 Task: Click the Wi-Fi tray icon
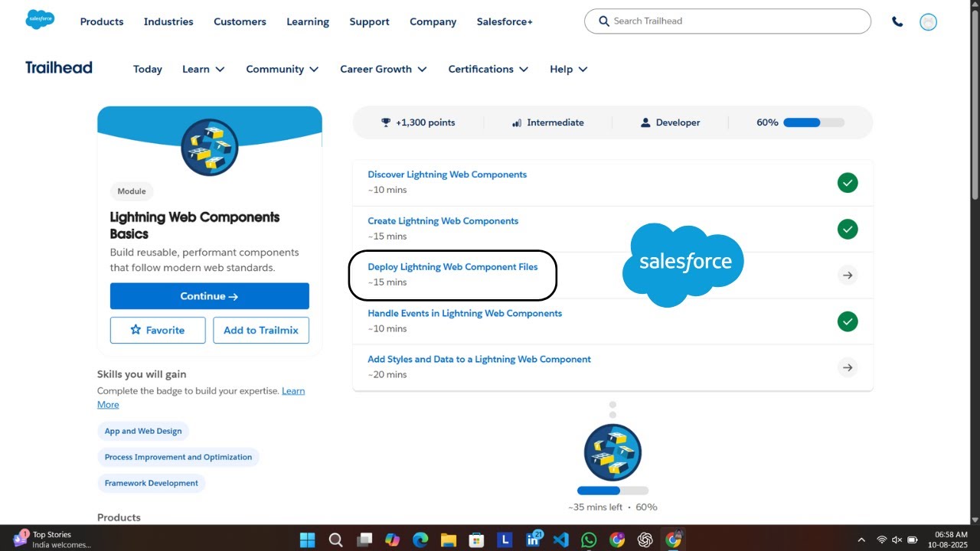tap(881, 540)
